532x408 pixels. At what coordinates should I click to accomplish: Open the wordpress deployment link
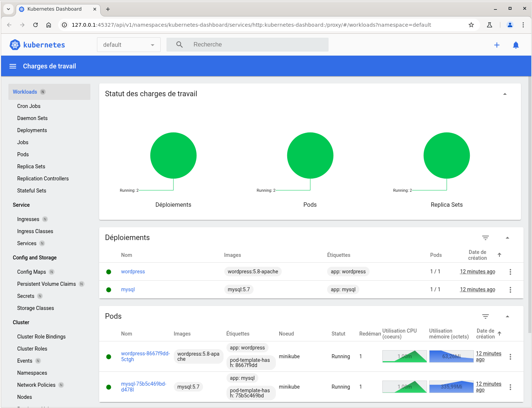[133, 272]
